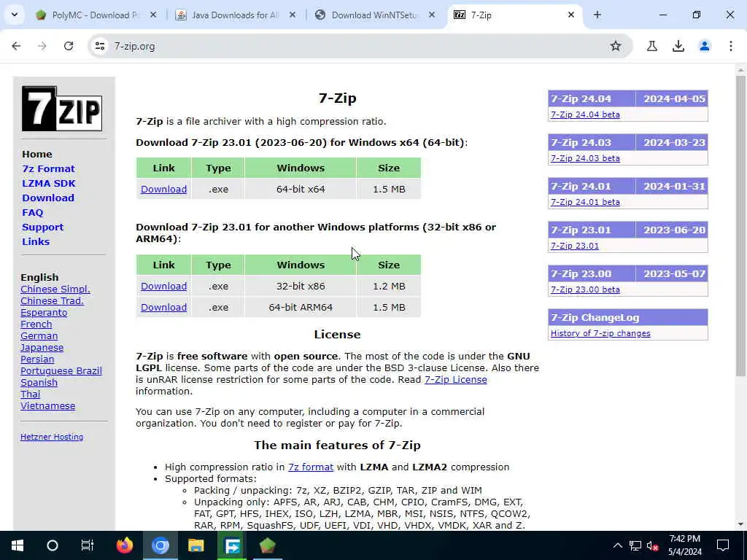Open File Explorer from the taskbar
Viewport: 747px width, 560px height.
(x=196, y=545)
